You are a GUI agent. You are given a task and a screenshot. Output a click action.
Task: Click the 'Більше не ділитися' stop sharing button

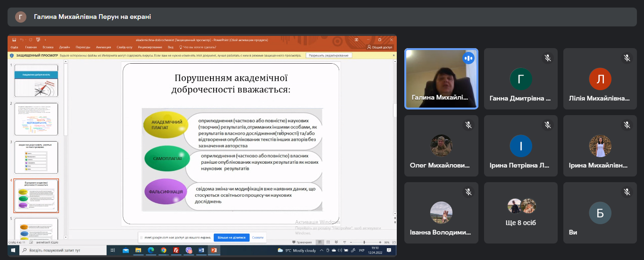click(x=232, y=237)
